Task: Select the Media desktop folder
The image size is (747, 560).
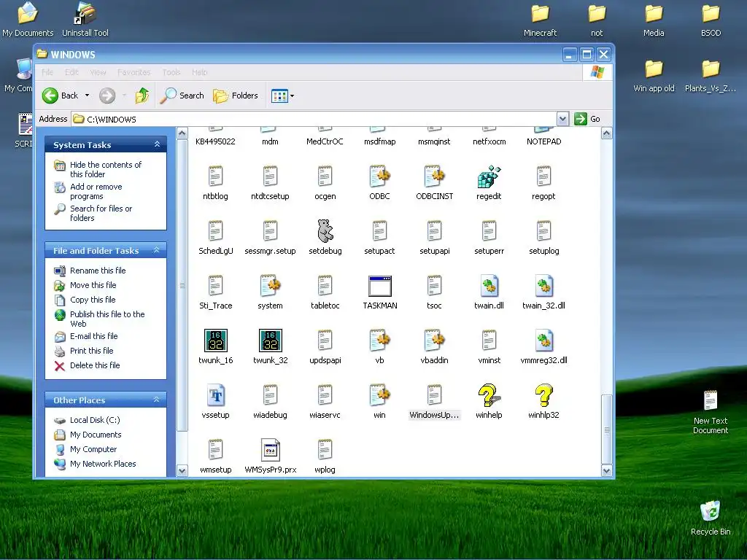Action: point(654,20)
